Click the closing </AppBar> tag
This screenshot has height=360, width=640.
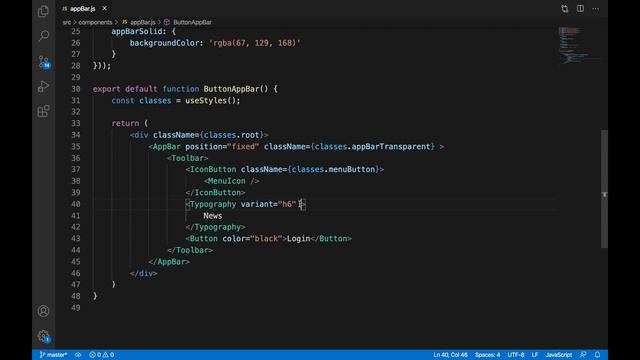pyautogui.click(x=169, y=262)
